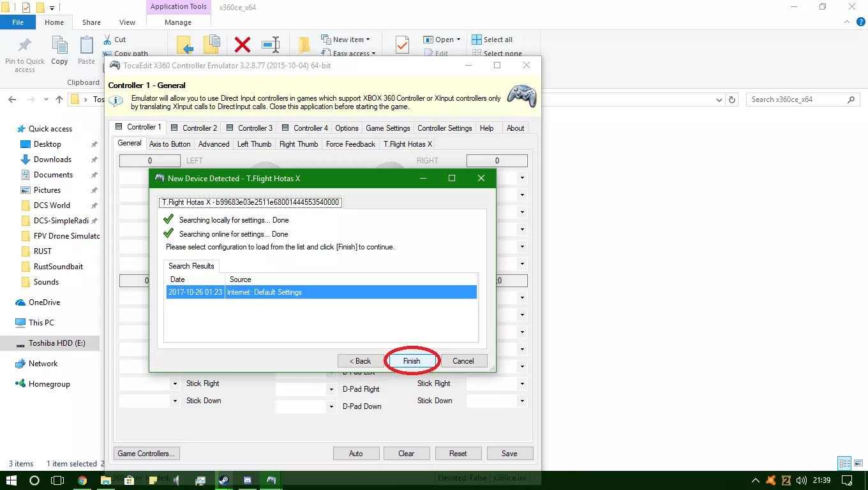Screen dimensions: 868x490
Task: Switch to the Controller 2 tab
Action: 194,128
